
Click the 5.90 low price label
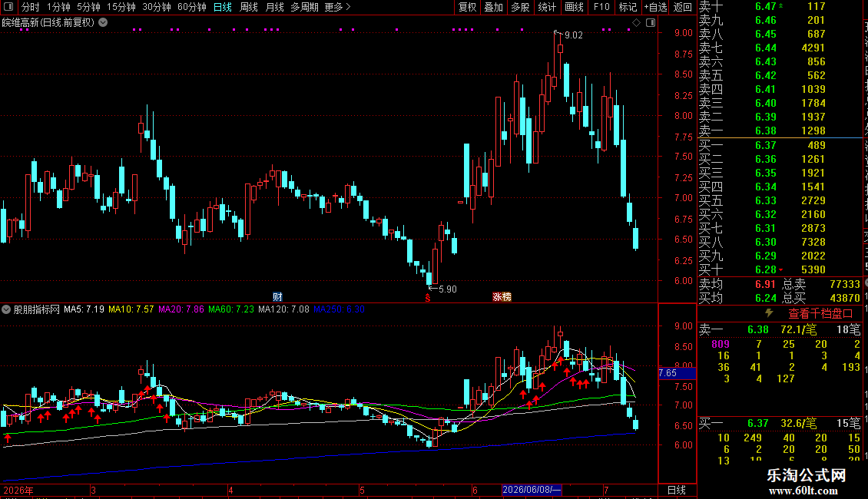pos(447,289)
